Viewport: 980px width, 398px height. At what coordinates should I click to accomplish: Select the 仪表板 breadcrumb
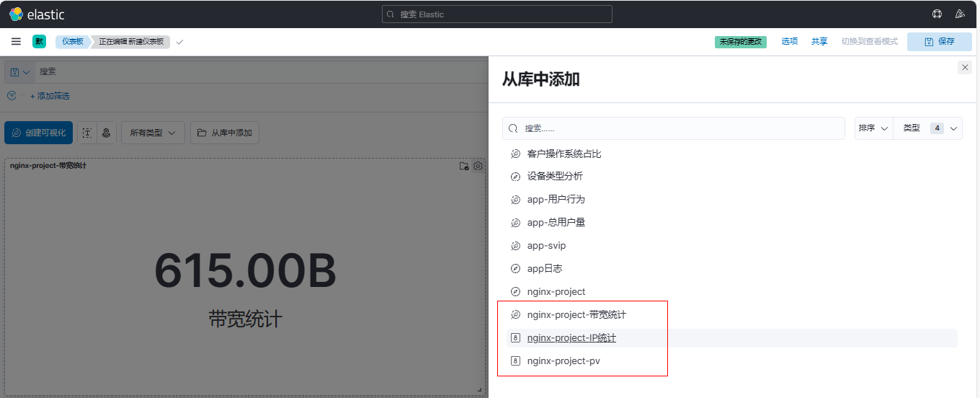click(72, 42)
